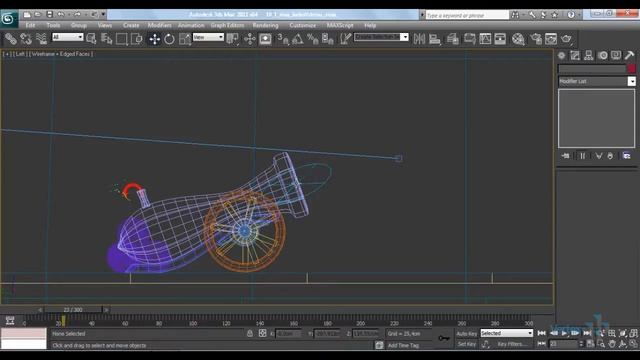Open the Tools menu
Screen dimensions: 640x360
coord(53,25)
